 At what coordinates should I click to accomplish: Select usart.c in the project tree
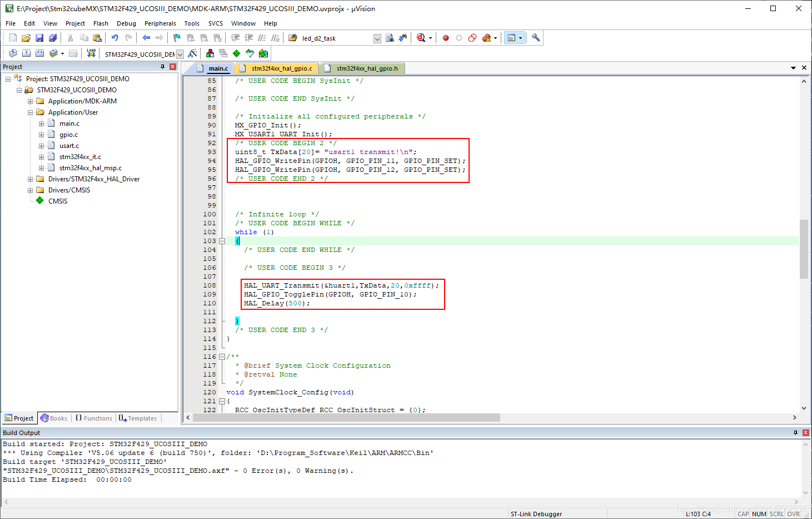69,146
